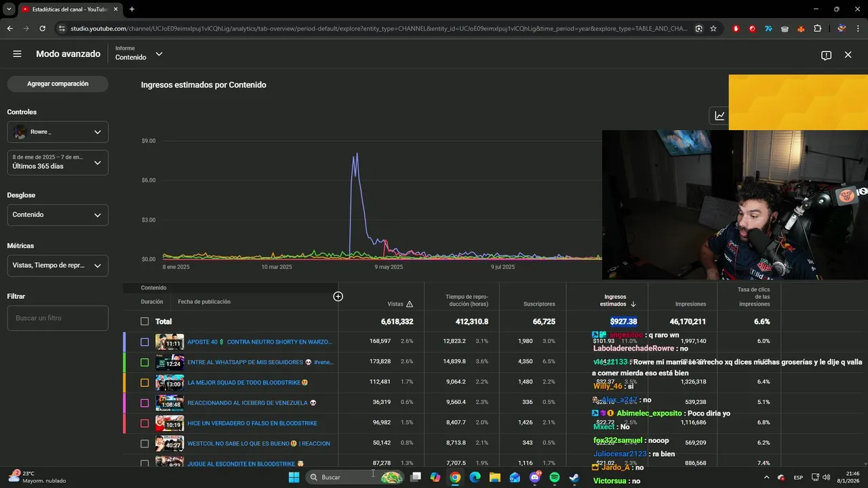
Task: Open the hamburger navigation menu
Action: [17, 54]
